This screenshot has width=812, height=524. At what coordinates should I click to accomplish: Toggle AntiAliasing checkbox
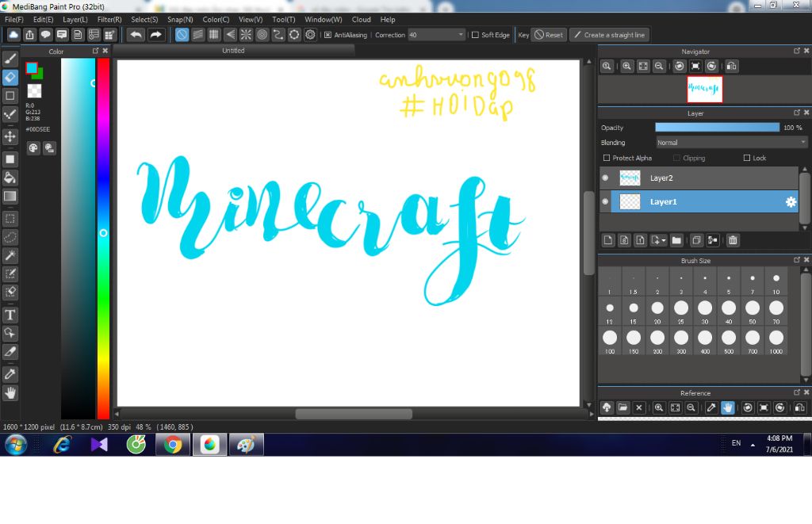pyautogui.click(x=327, y=35)
